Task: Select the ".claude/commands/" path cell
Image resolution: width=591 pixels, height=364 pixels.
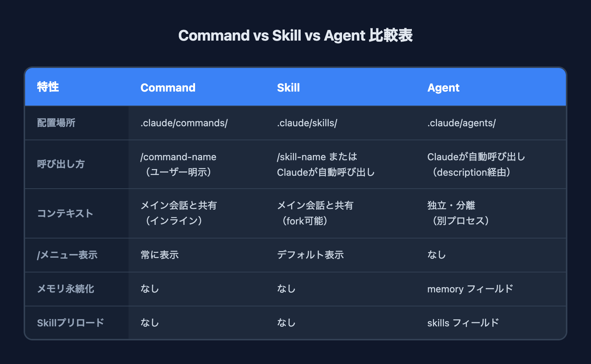Action: coord(184,123)
